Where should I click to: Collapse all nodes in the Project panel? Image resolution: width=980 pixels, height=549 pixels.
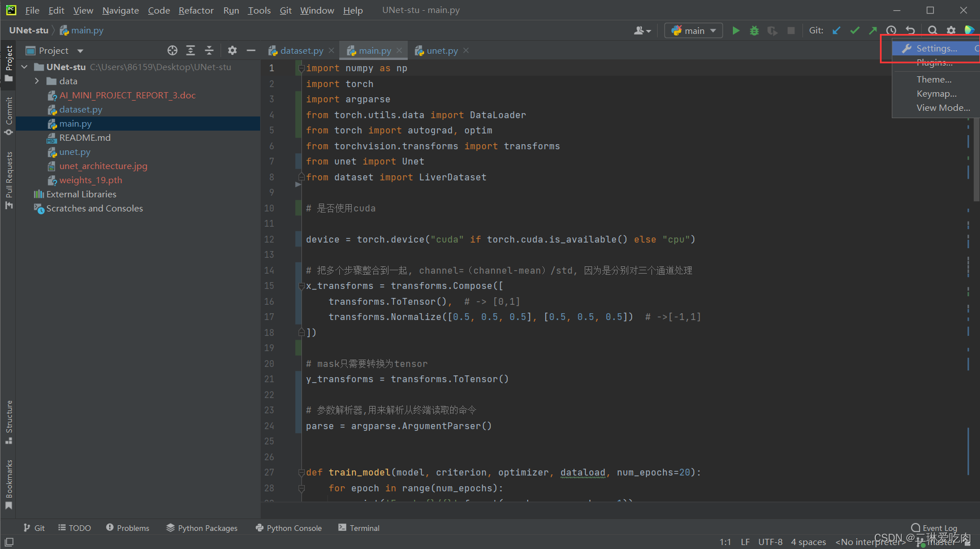click(209, 50)
